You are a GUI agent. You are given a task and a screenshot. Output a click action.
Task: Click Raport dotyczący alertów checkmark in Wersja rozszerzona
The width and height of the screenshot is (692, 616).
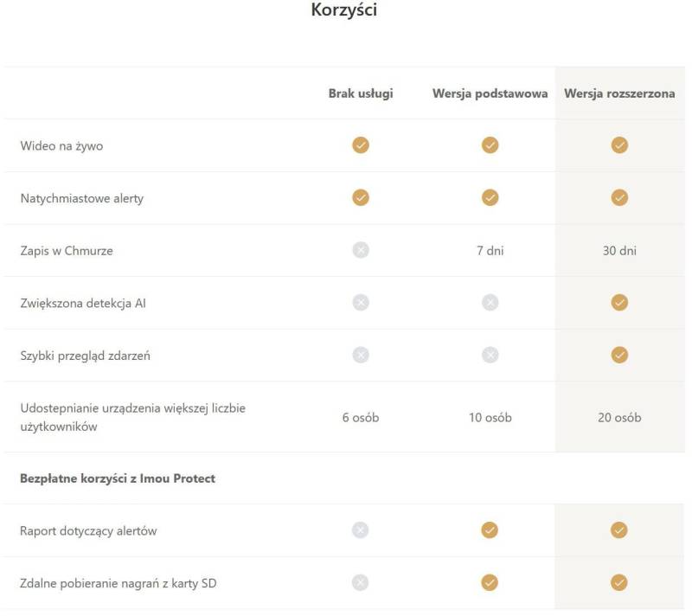[619, 530]
